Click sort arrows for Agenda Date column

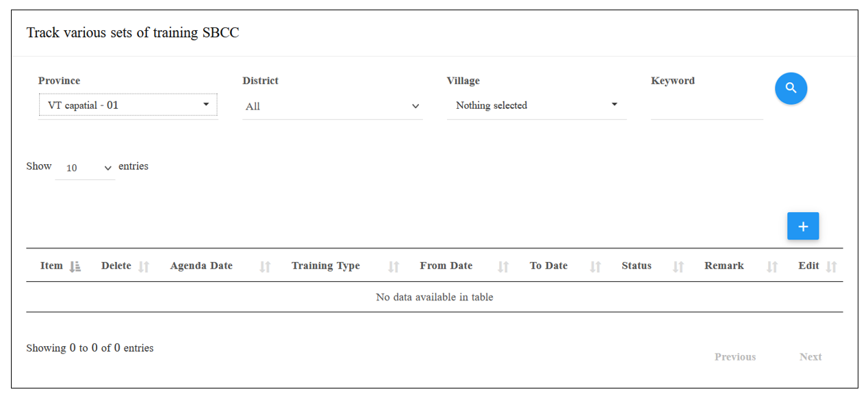[265, 267]
